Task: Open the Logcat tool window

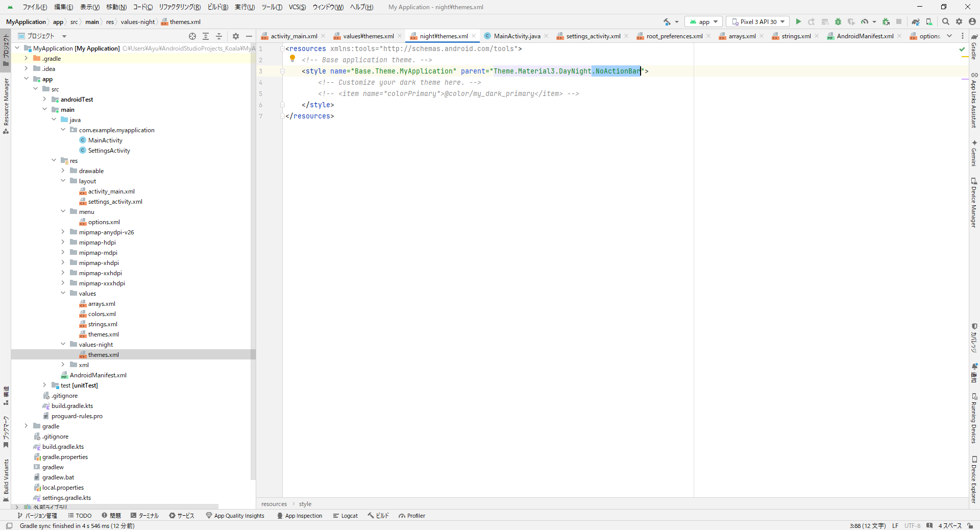Action: (346, 516)
